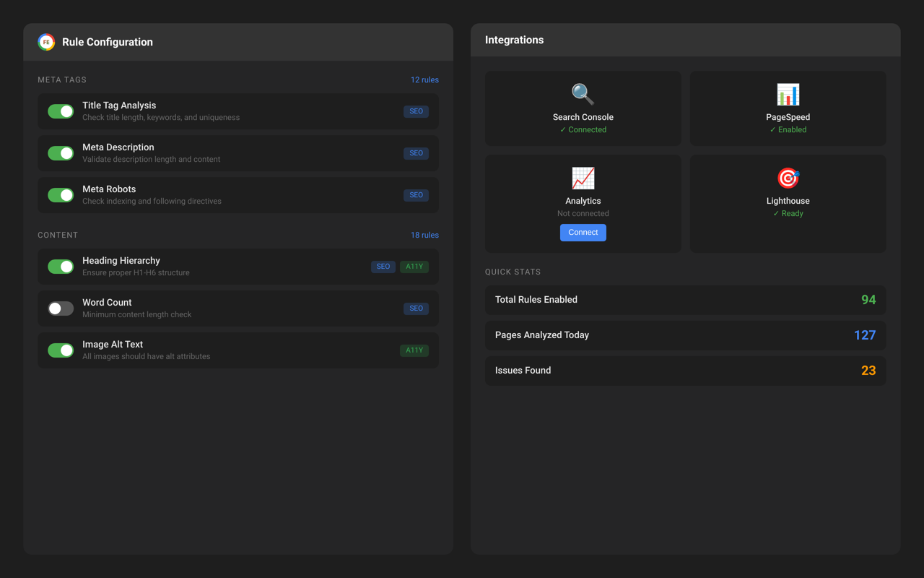
Task: Enable the Word Count rule
Action: pyautogui.click(x=61, y=309)
